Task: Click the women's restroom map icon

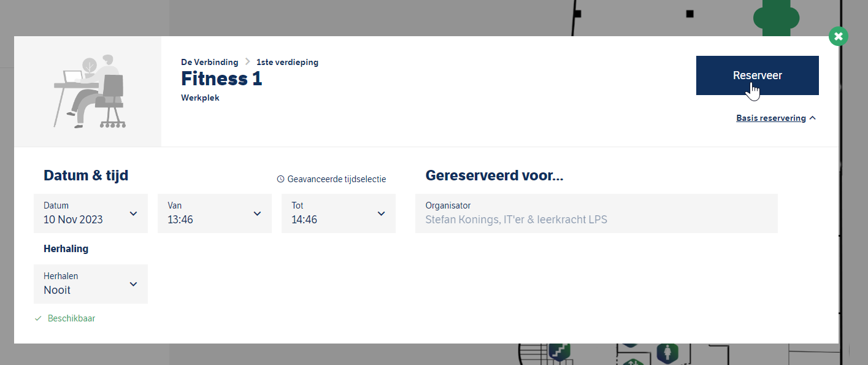Action: coord(667,353)
